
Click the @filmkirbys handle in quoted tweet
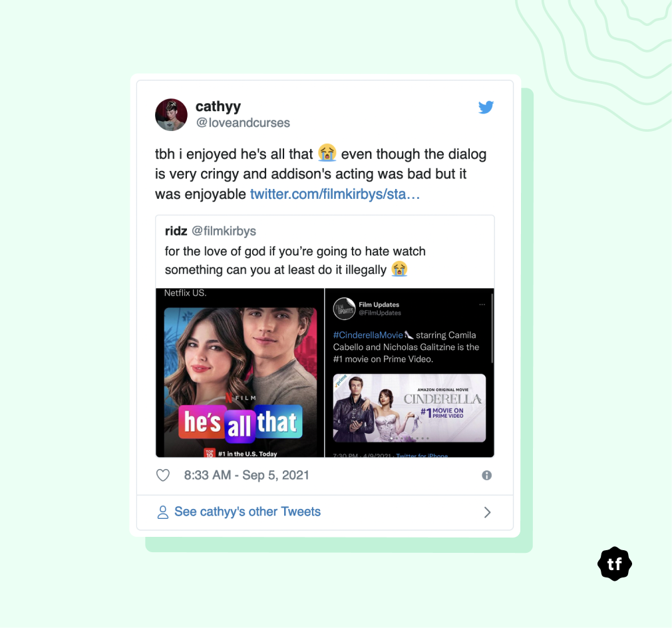[224, 231]
